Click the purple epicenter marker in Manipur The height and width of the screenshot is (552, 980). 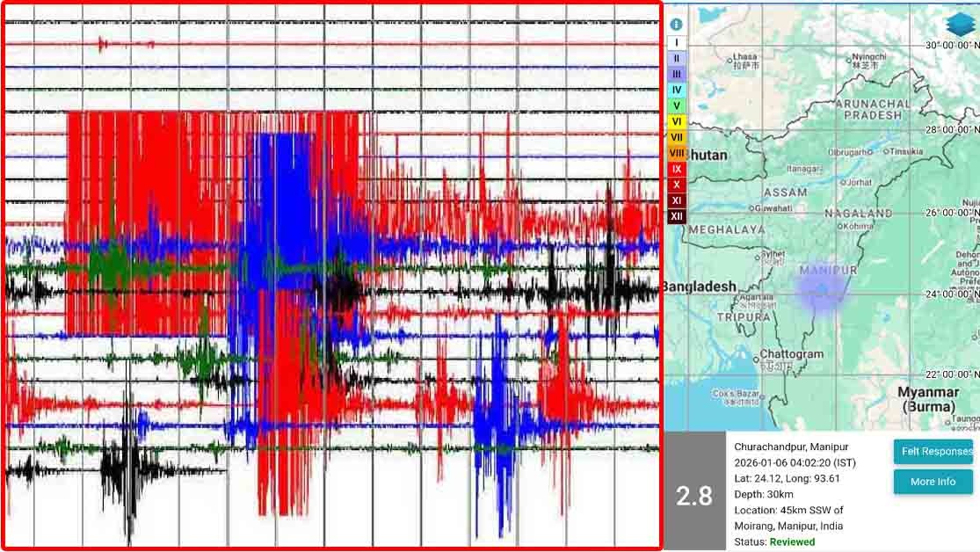click(821, 289)
